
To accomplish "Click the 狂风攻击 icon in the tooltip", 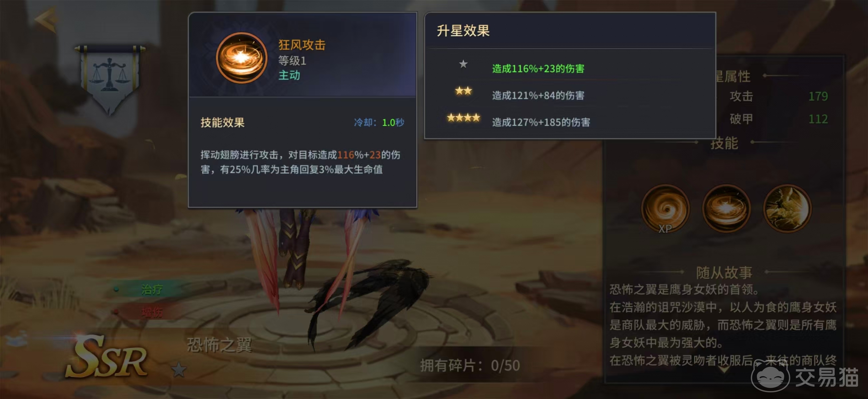I will (241, 58).
